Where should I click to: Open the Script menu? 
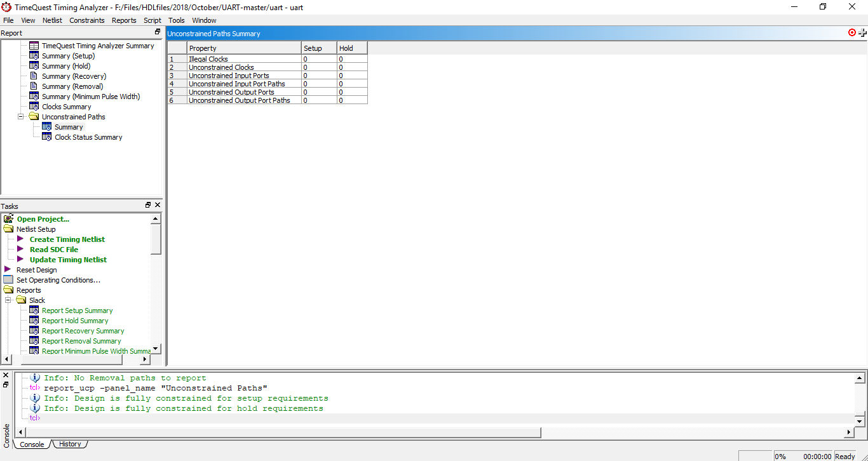tap(153, 20)
